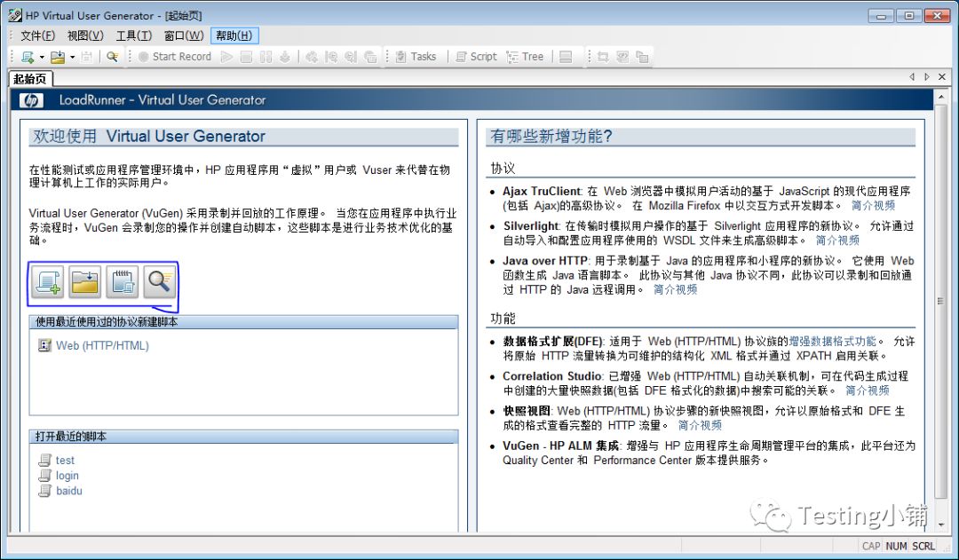Click Start Record in the toolbar

[x=175, y=57]
